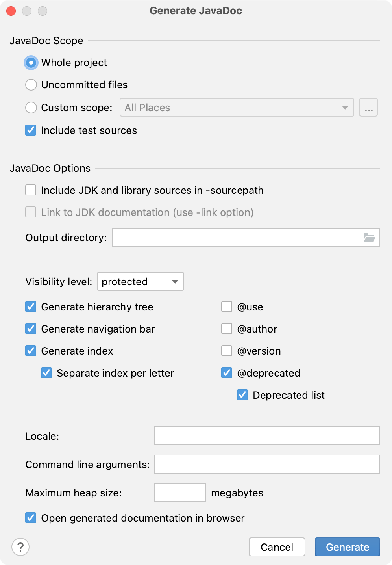The width and height of the screenshot is (392, 565).
Task: Select the Custom scope radio button
Action: pos(31,107)
